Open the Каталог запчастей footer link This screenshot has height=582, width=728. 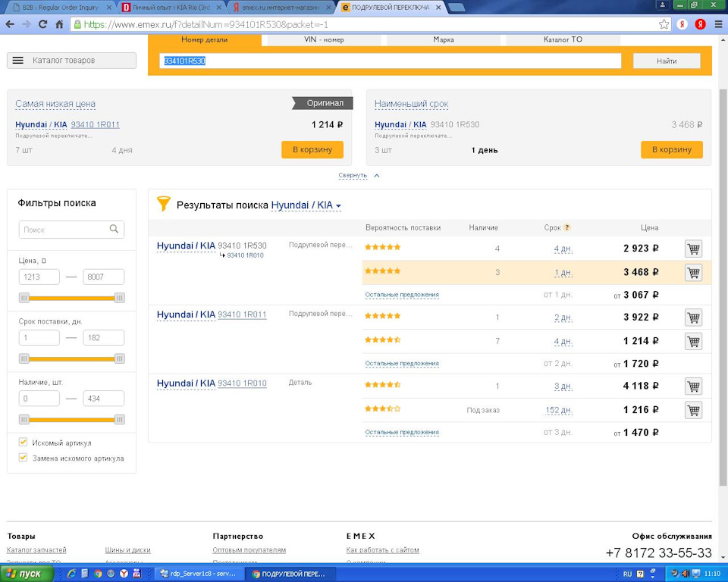point(36,550)
